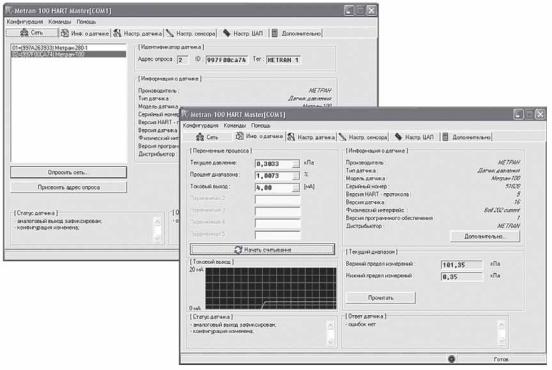Click the Начать считывание button
This screenshot has width=552, height=370.
click(x=262, y=249)
